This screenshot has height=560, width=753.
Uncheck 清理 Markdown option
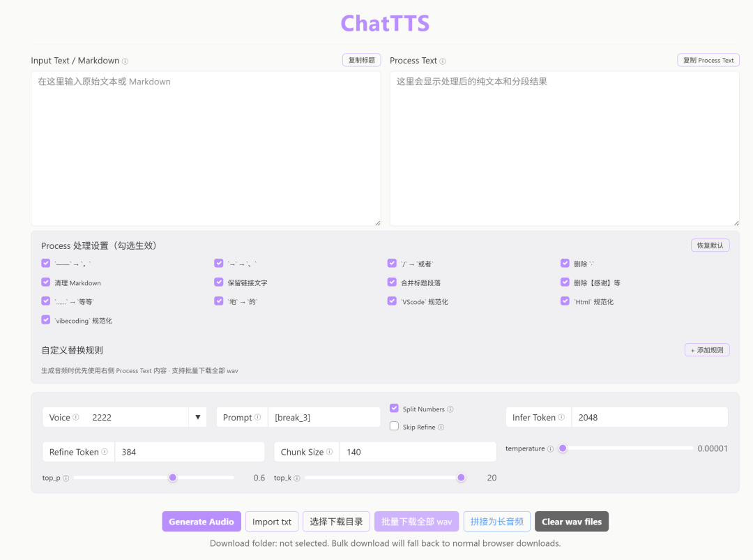45,282
